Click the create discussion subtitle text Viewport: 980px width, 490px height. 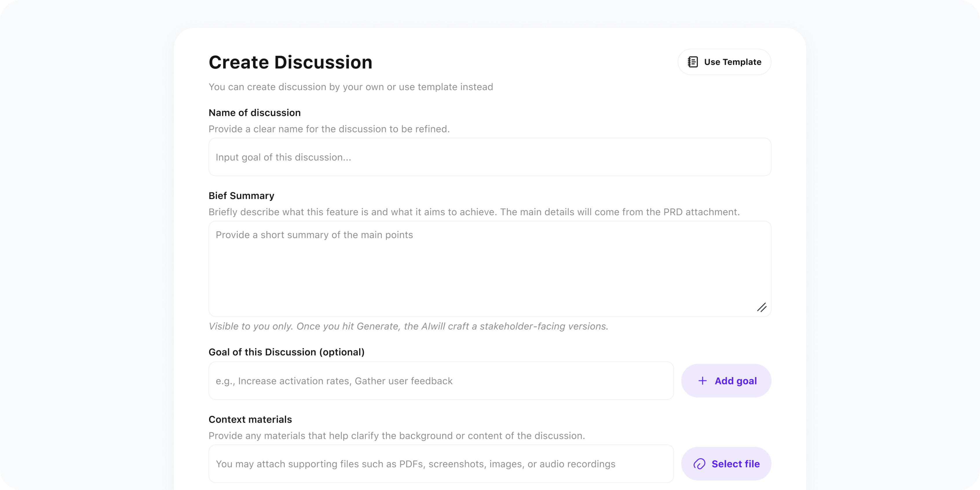pyautogui.click(x=350, y=87)
